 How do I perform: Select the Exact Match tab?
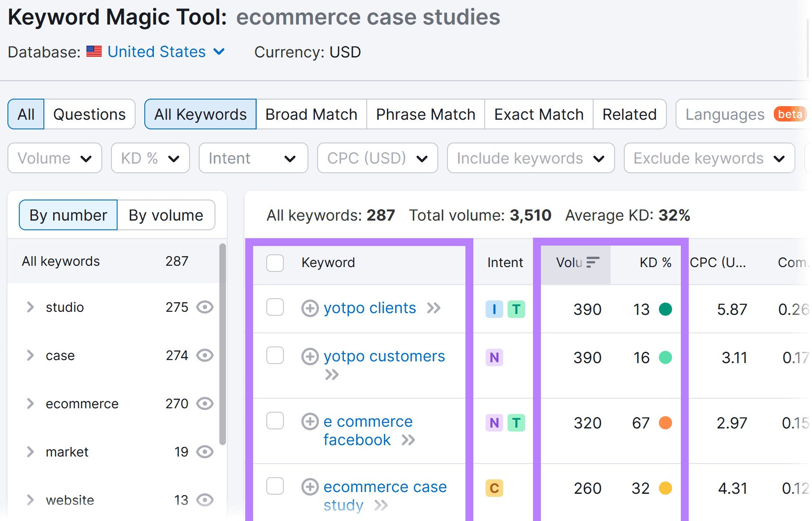tap(538, 114)
